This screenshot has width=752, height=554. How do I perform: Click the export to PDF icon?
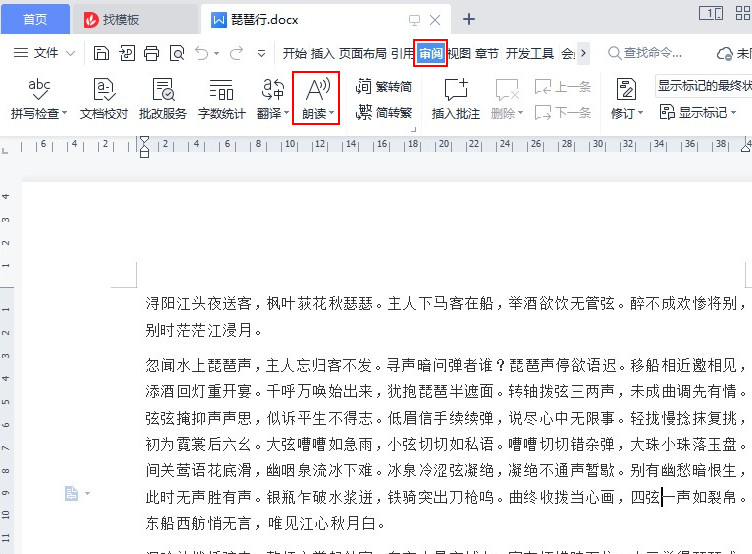127,53
